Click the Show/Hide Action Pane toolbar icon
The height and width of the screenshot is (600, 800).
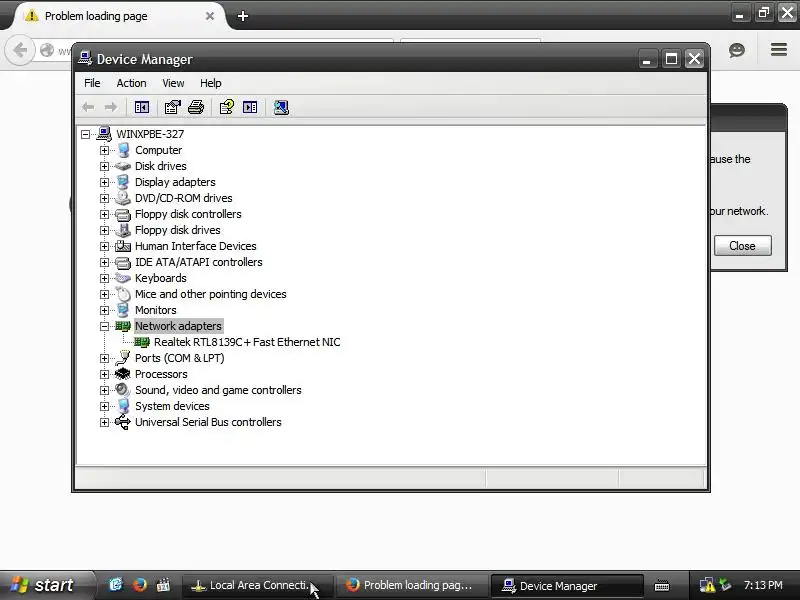coord(250,107)
